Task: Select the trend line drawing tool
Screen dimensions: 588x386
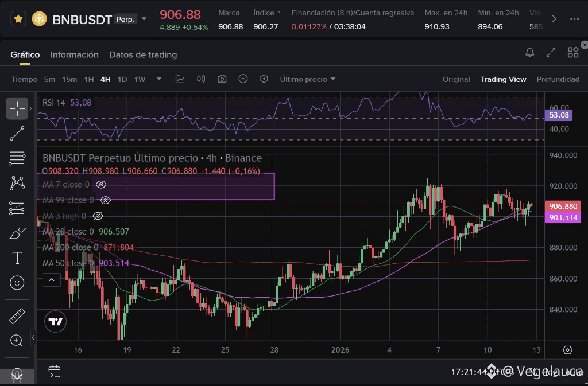Action: tap(17, 133)
